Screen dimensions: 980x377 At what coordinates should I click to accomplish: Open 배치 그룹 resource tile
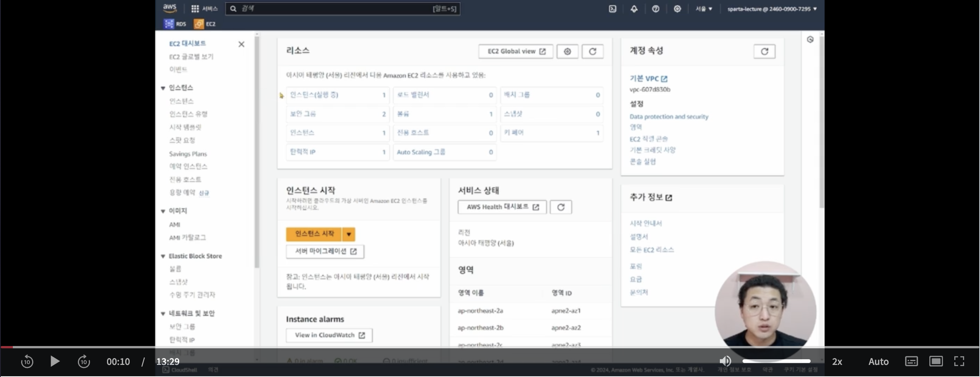552,95
